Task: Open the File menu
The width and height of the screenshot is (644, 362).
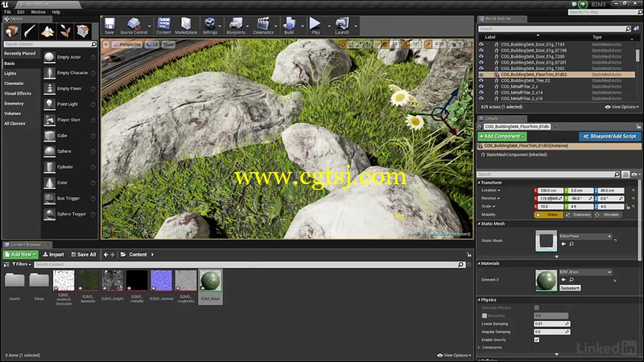Action: [x=7, y=12]
